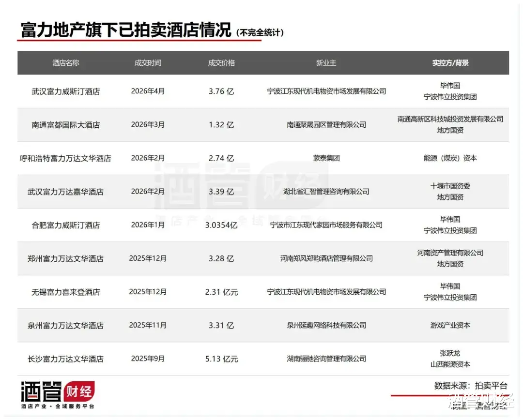Image resolution: width=523 pixels, height=420 pixels.
Task: Select owner 河南郑风郑韵酒店管理有限公司
Action: 326,259
